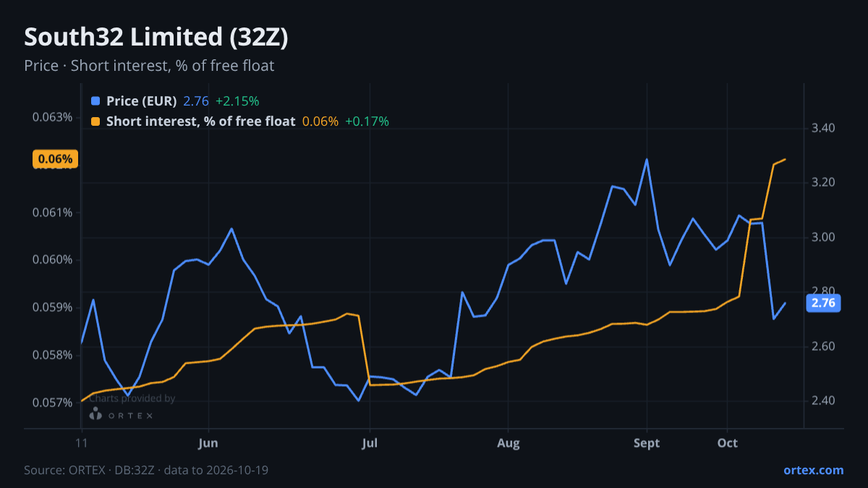This screenshot has width=868, height=488.
Task: Click the 11 date label on x-axis
Action: [82, 443]
